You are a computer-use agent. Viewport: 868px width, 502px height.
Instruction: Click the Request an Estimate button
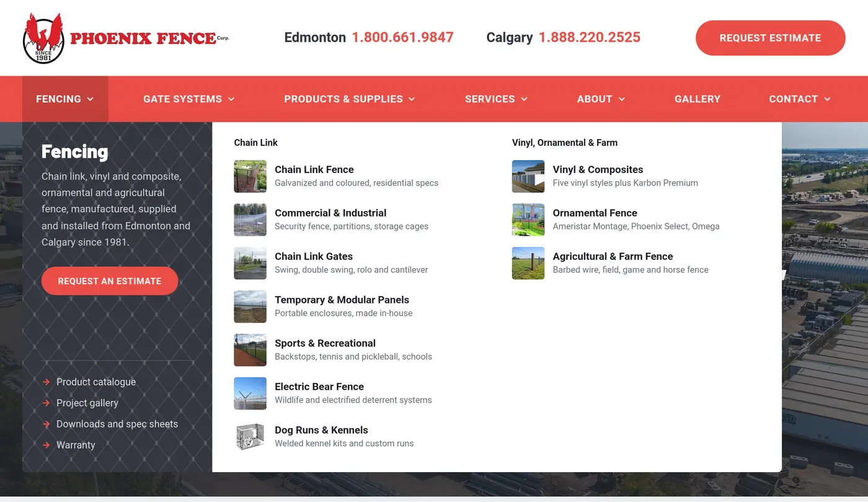tap(110, 281)
